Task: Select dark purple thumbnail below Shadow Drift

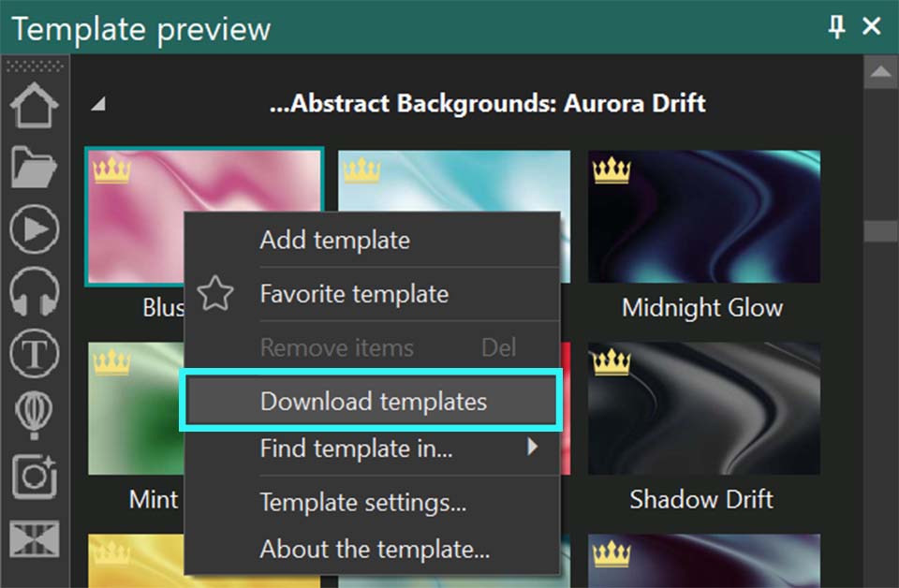Action: pos(704,561)
